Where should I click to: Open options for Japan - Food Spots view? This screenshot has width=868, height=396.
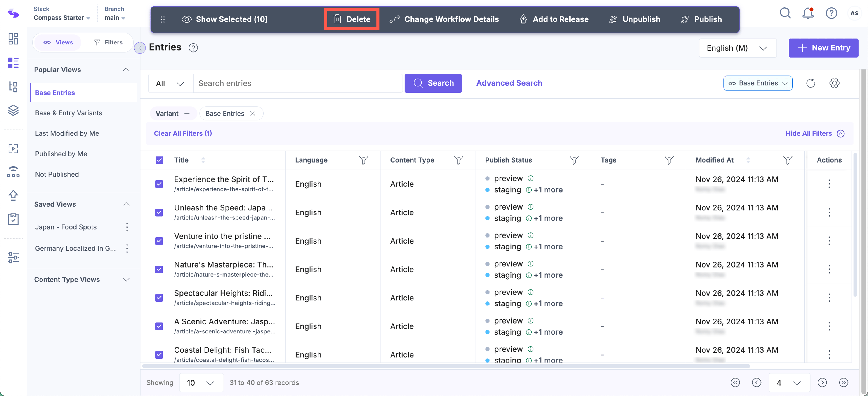point(127,227)
